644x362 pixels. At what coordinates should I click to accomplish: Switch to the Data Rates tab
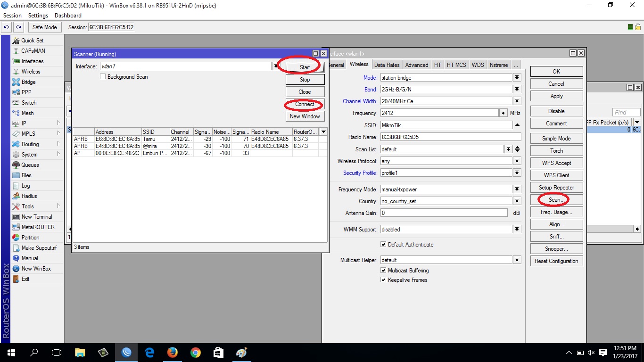click(387, 65)
